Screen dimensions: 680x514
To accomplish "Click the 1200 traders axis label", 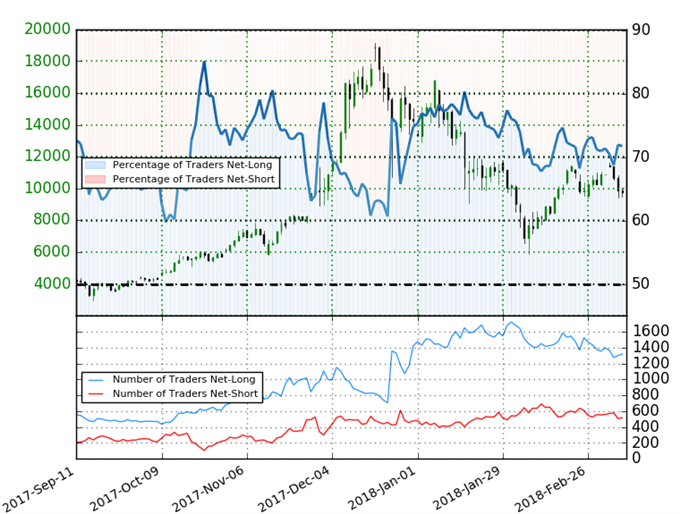I will tap(651, 363).
